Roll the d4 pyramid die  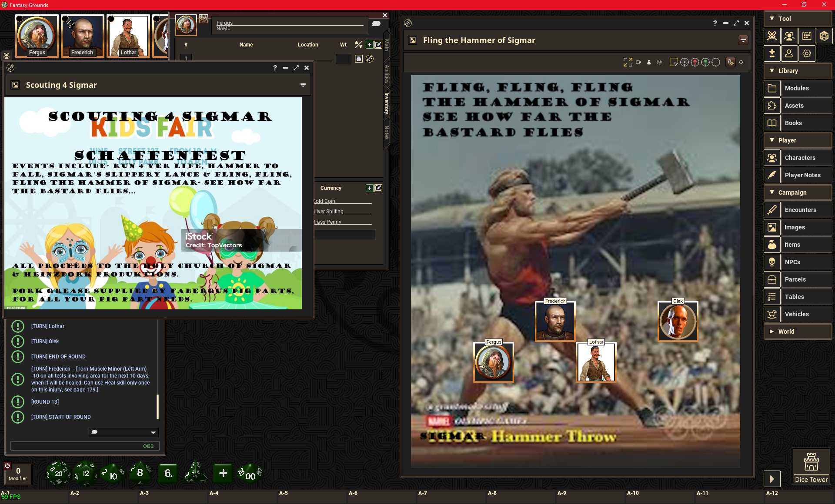[x=195, y=473]
